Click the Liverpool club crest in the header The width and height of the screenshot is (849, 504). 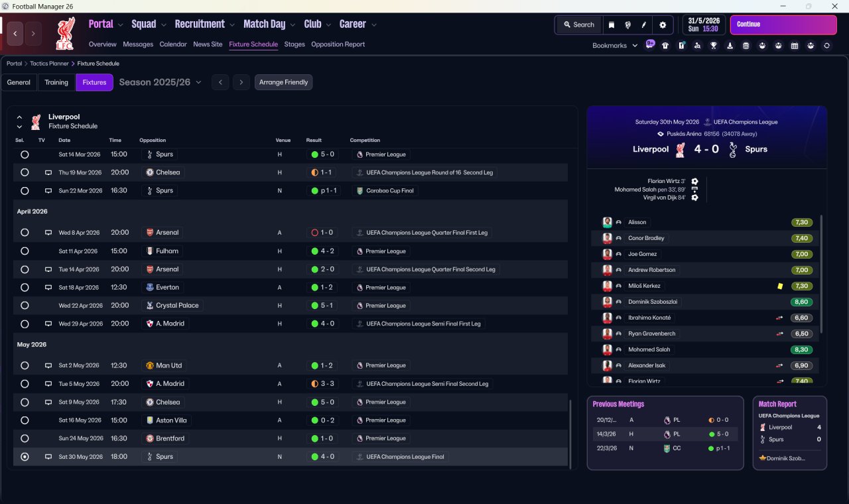[x=65, y=34]
